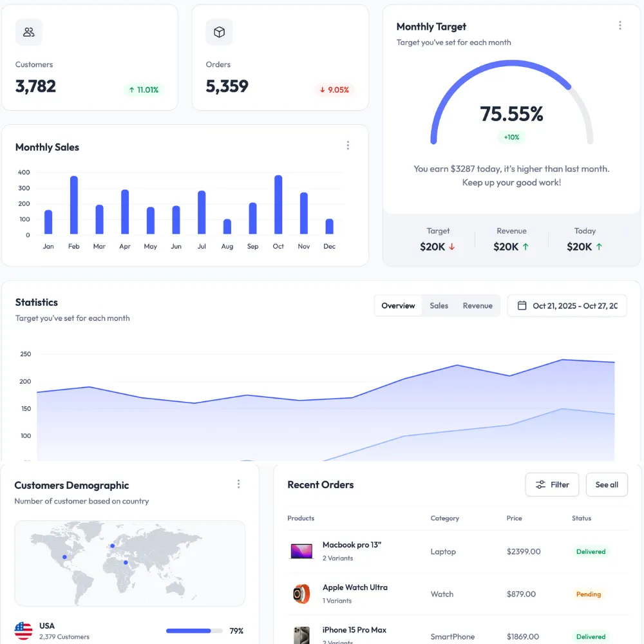Open Monthly Target options menu
The height and width of the screenshot is (644, 644).
click(x=620, y=26)
